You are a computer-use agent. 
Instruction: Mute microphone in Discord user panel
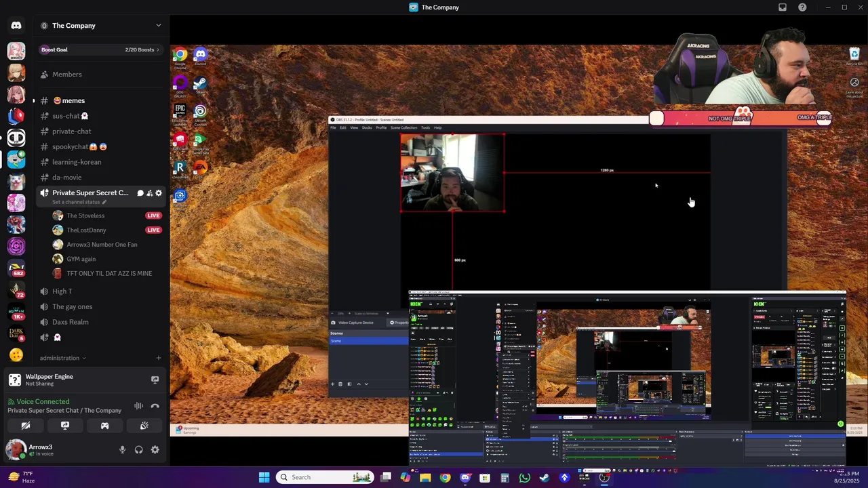click(123, 449)
